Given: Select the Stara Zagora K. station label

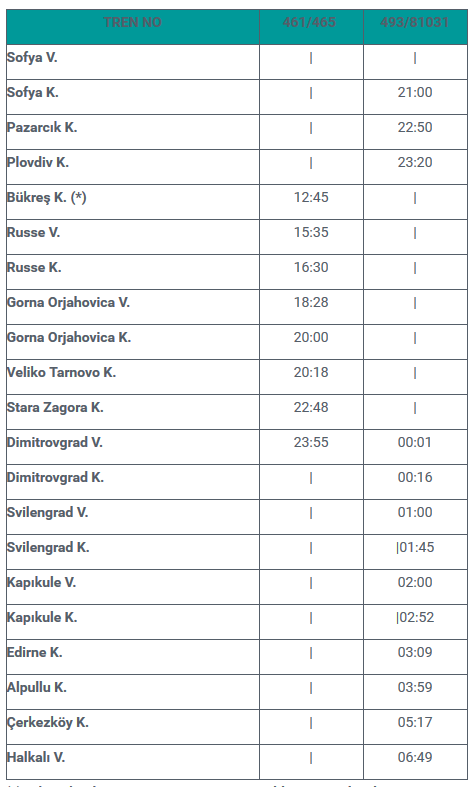Looking at the screenshot, I should tap(55, 408).
